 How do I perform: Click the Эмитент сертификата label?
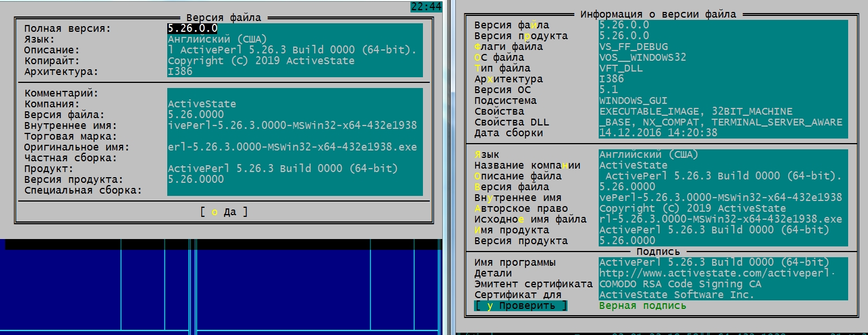tap(533, 284)
